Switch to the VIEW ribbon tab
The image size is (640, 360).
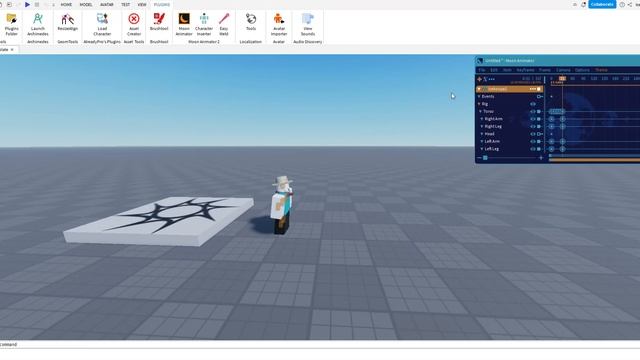tap(142, 4)
